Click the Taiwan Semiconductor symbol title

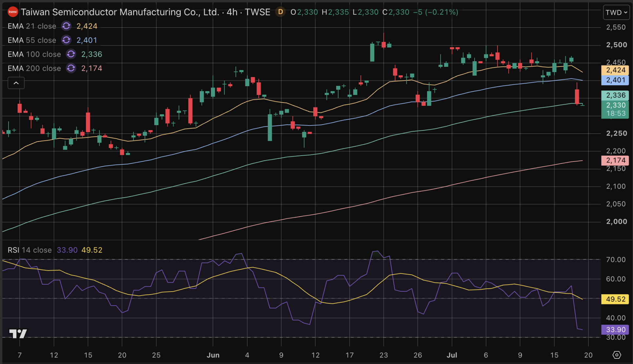[x=120, y=12]
